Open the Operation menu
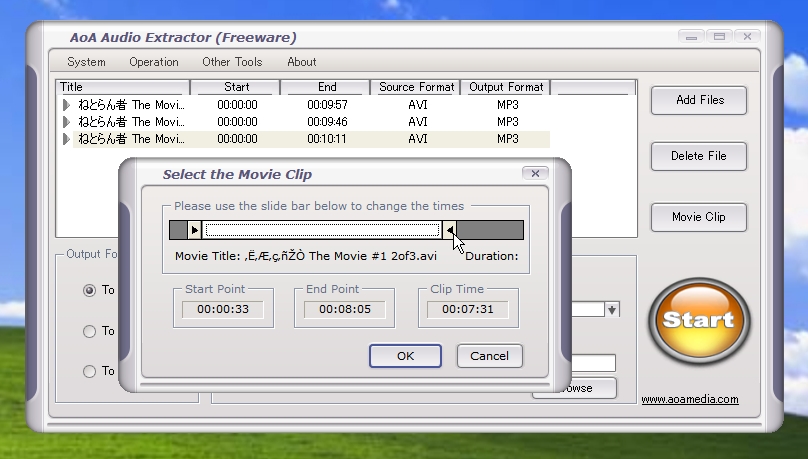This screenshot has width=808, height=459. 154,62
